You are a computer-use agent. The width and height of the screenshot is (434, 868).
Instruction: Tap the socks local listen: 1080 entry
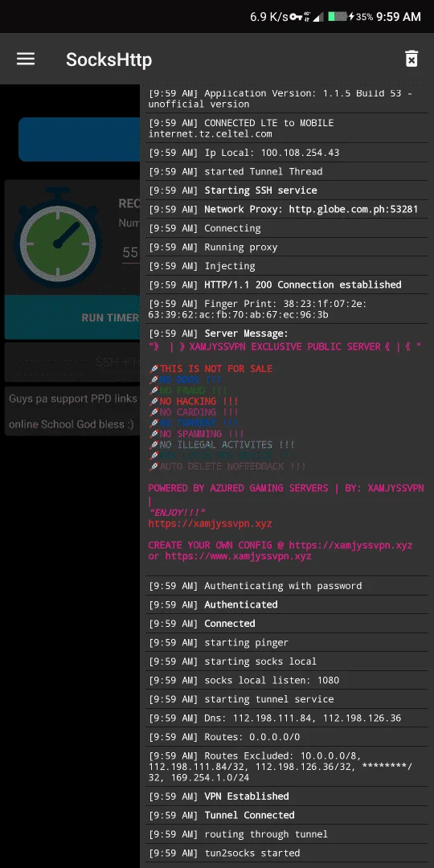287,681
